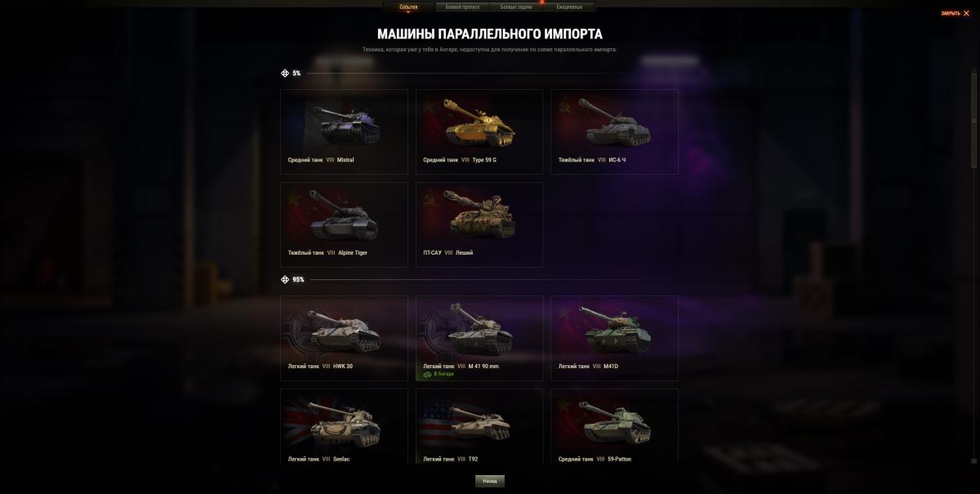Switch to the Боевые задачи tab
The width and height of the screenshot is (980, 494).
point(516,7)
